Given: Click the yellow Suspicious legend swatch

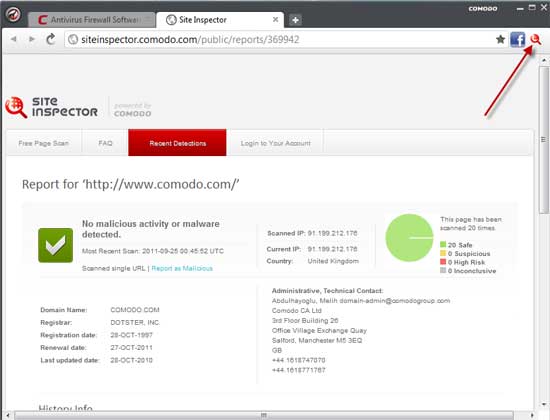Looking at the screenshot, I should click(443, 253).
